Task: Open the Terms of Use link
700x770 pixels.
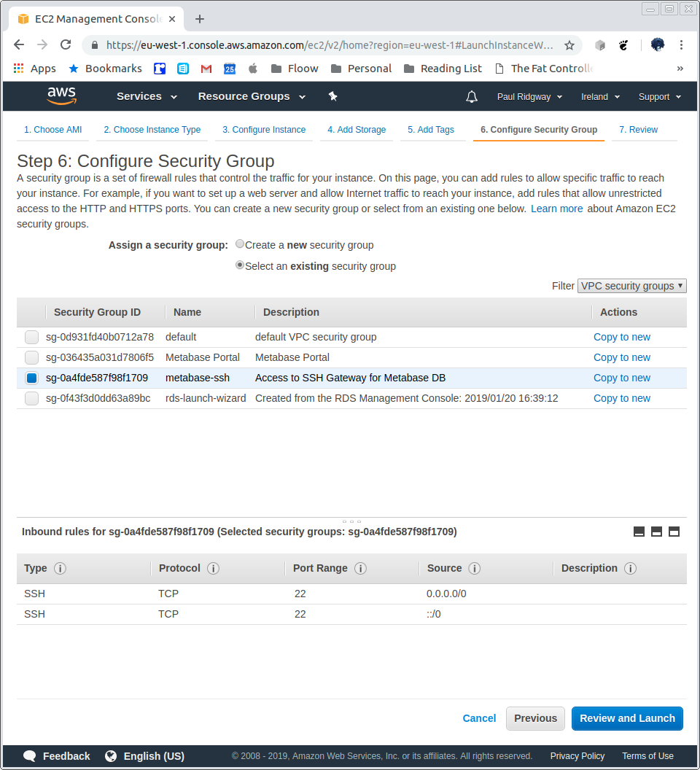Action: click(647, 756)
